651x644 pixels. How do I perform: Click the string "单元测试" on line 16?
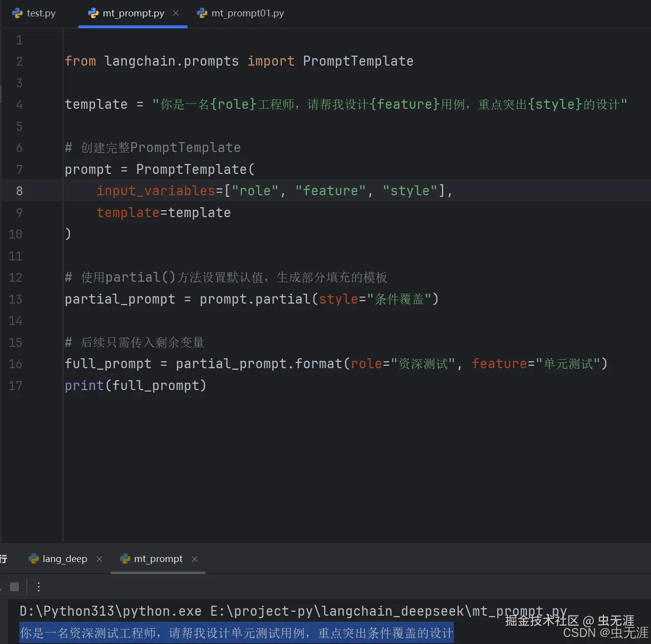(x=568, y=364)
